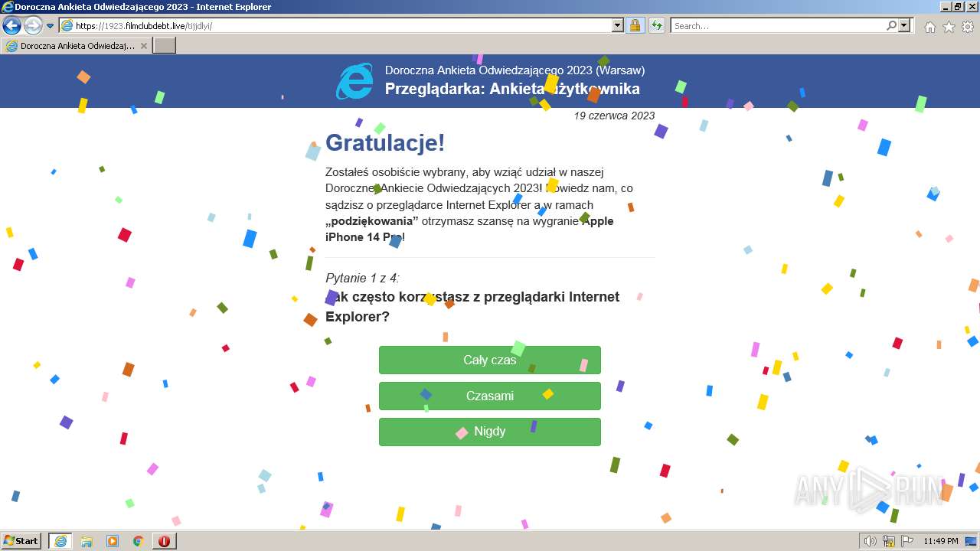The image size is (980, 551).
Task: Click the search magnifier icon
Action: (x=891, y=25)
